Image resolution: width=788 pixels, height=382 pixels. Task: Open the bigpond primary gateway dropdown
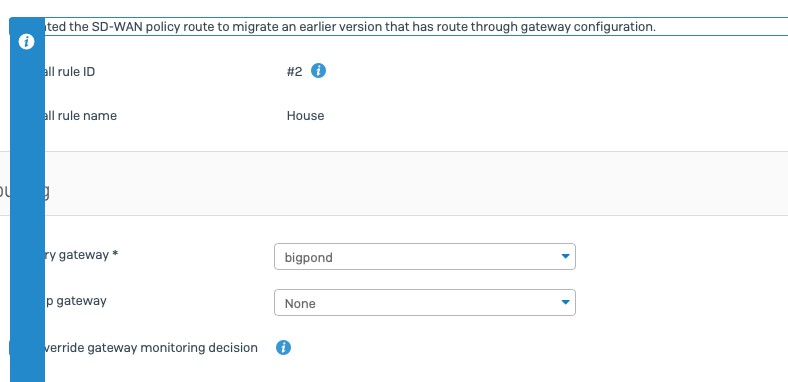425,257
